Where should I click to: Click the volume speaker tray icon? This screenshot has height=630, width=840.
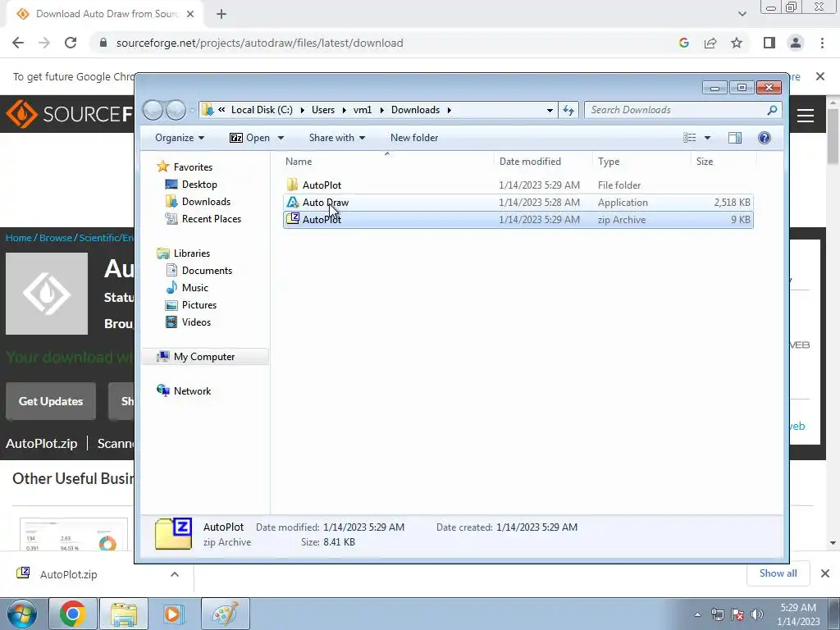[757, 614]
